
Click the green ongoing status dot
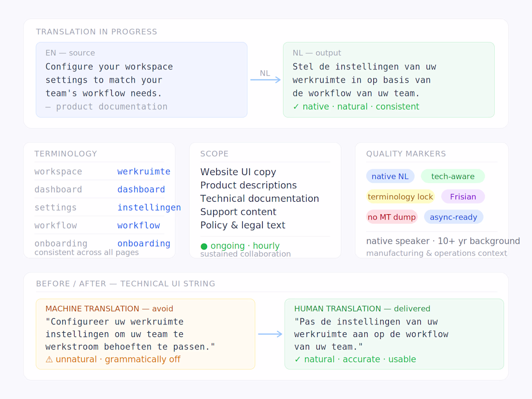204,246
